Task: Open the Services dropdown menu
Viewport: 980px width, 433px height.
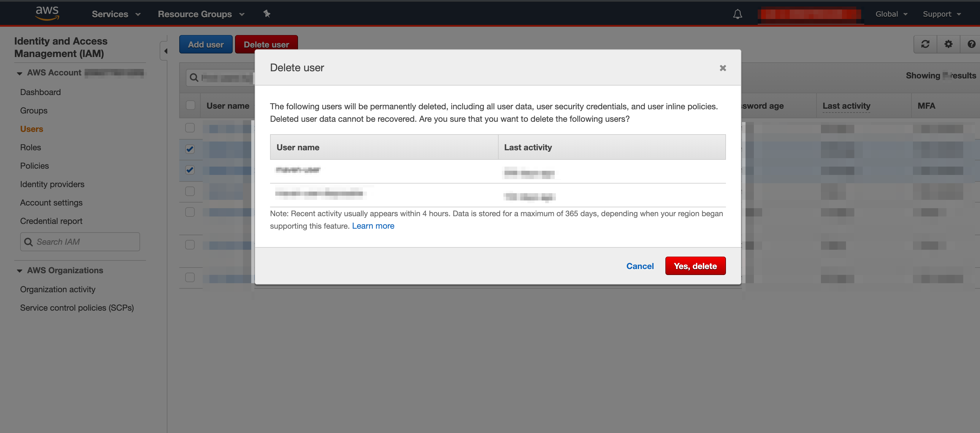Action: click(x=116, y=14)
